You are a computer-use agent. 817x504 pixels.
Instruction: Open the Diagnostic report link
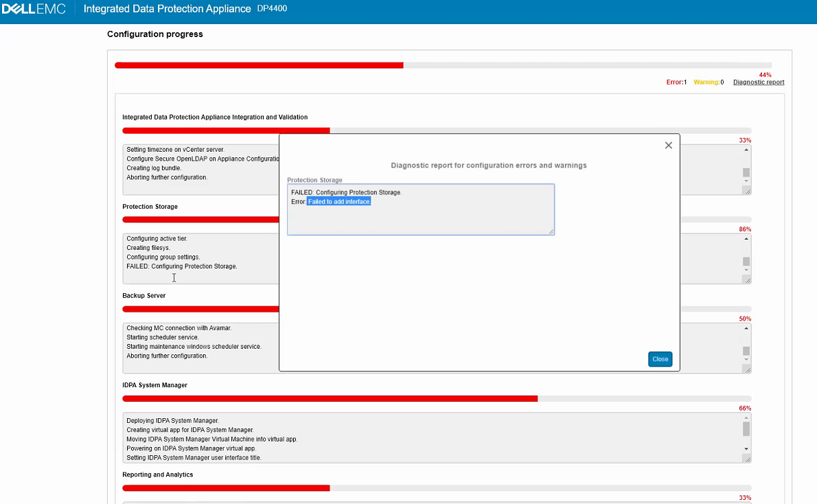[x=758, y=82]
